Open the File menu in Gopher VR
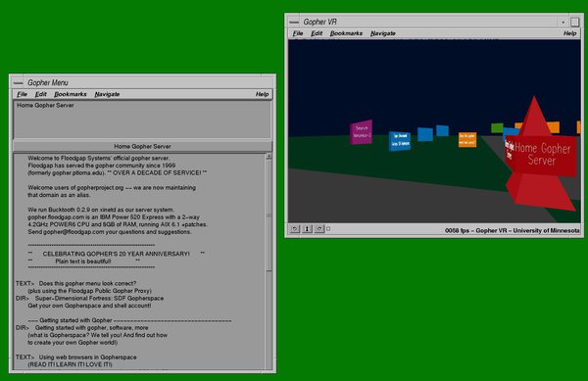The image size is (588, 381). [x=298, y=33]
